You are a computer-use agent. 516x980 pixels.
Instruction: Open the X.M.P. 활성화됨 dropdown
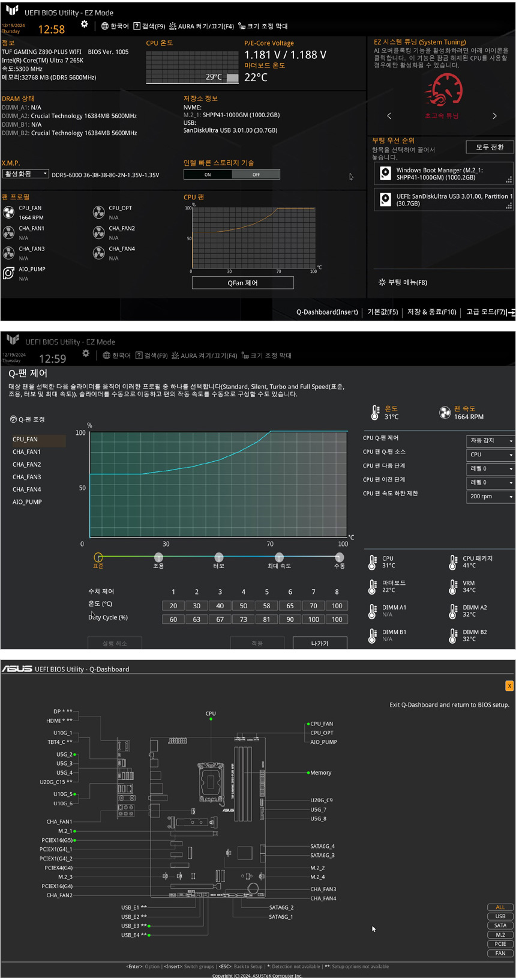click(x=26, y=174)
